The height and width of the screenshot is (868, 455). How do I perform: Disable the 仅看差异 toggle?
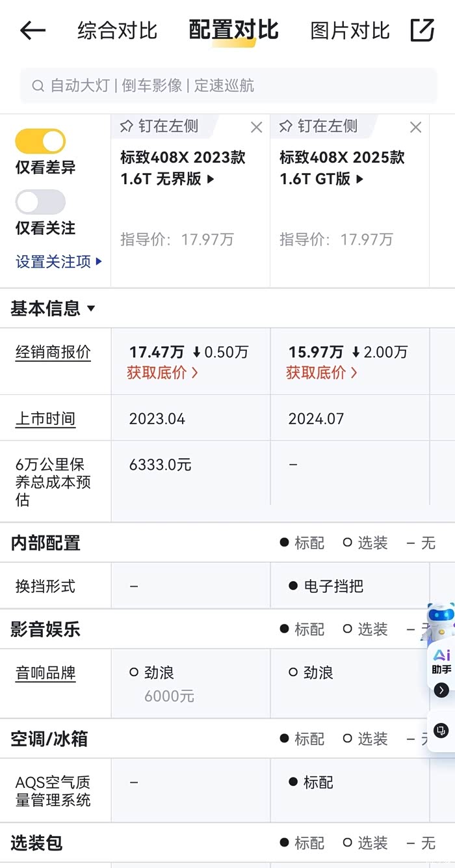[40, 141]
